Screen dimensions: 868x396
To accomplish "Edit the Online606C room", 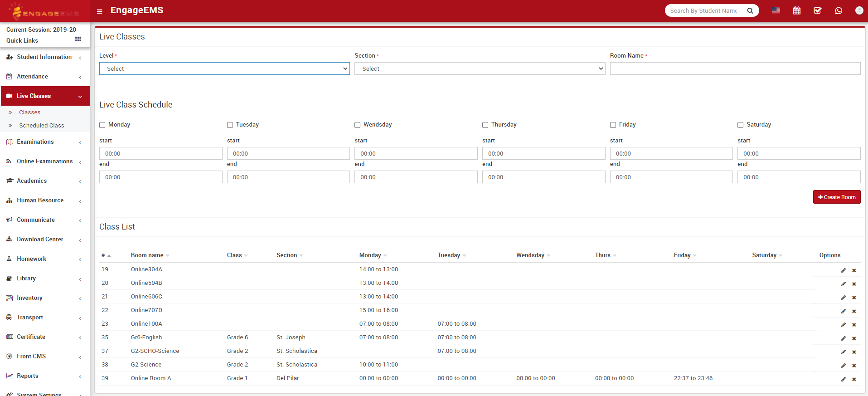I will (844, 298).
